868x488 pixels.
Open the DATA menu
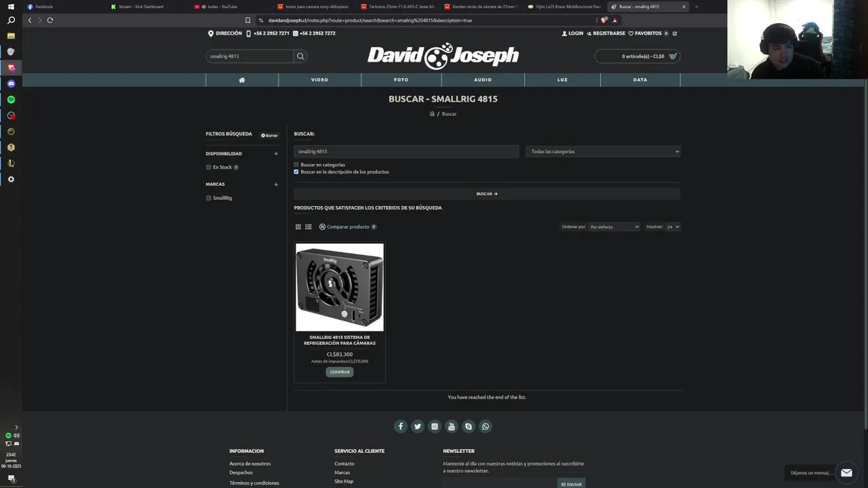[x=640, y=80]
